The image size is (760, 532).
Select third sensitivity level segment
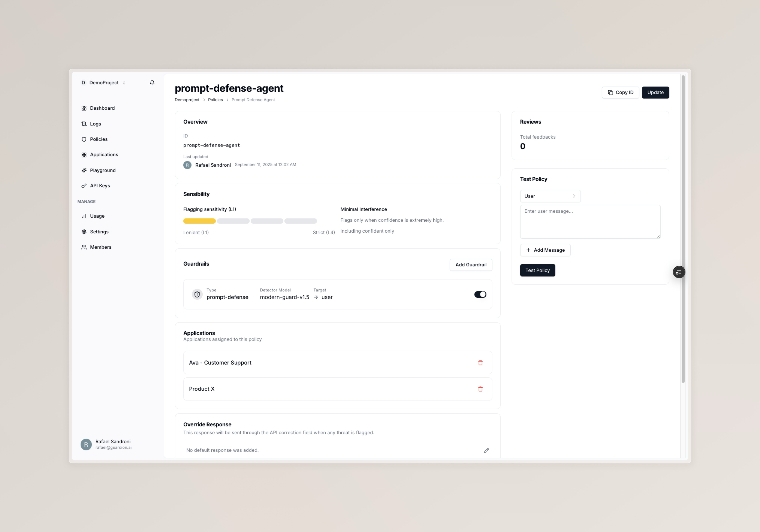coord(267,221)
